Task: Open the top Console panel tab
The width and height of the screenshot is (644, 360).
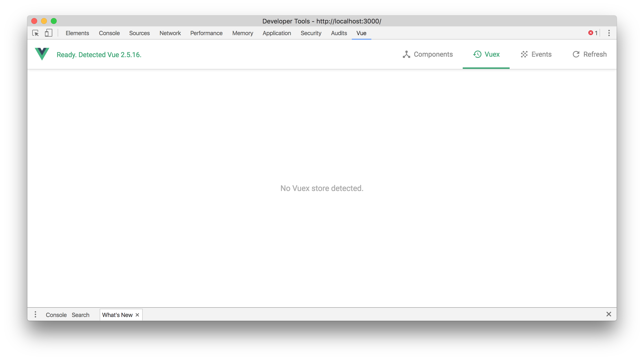Action: [109, 33]
